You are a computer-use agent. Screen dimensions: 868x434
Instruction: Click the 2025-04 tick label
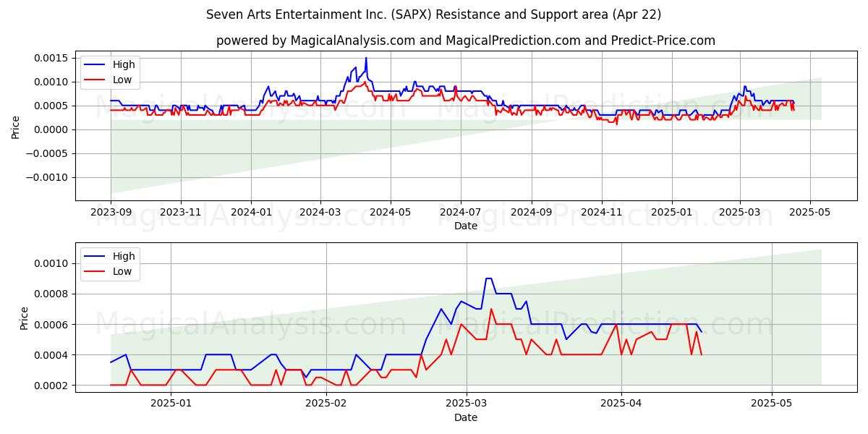(x=621, y=404)
